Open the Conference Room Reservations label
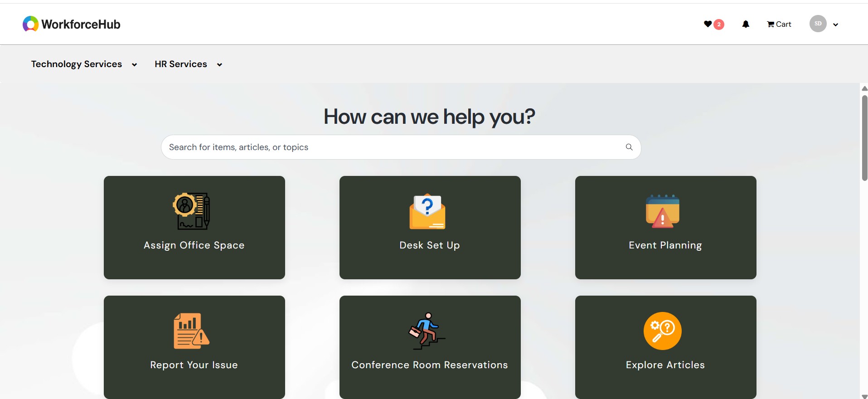868x399 pixels. (x=430, y=365)
